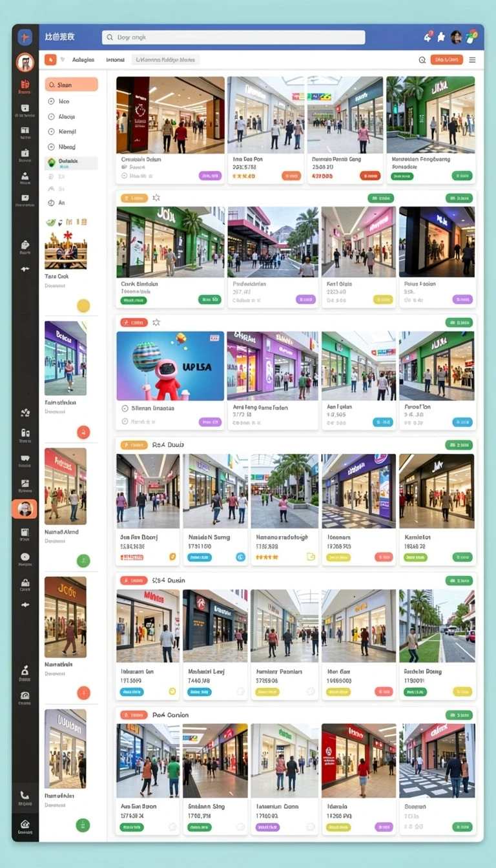Screen dimensions: 496x868
Task: Click the yellow outlined icon on the 'Namano aradotoigh' card
Action: coord(311,556)
